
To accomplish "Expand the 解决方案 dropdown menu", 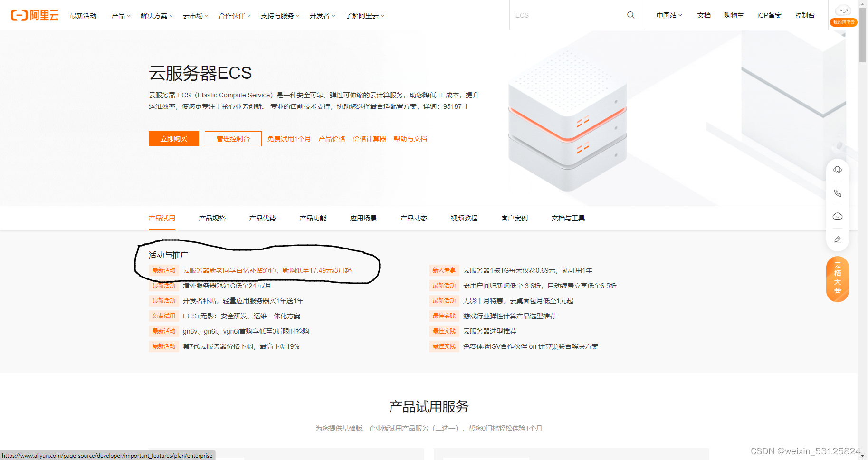I will [x=157, y=16].
